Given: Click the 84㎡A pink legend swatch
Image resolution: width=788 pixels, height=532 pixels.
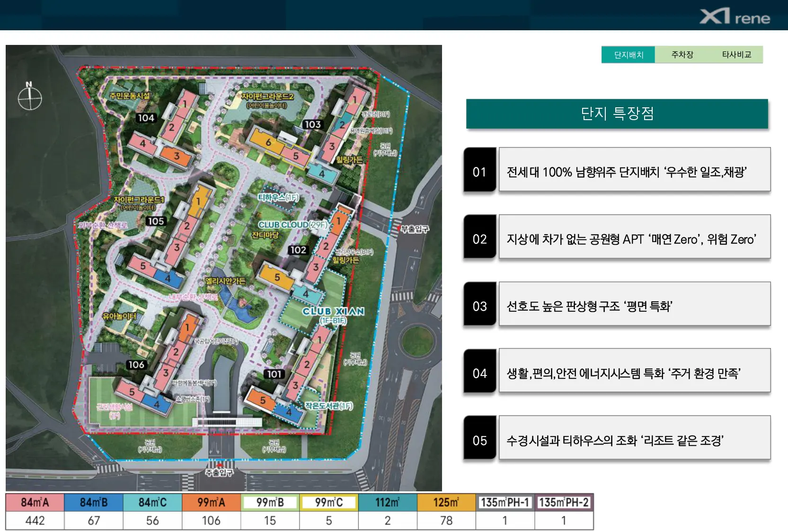Looking at the screenshot, I should coord(35,502).
